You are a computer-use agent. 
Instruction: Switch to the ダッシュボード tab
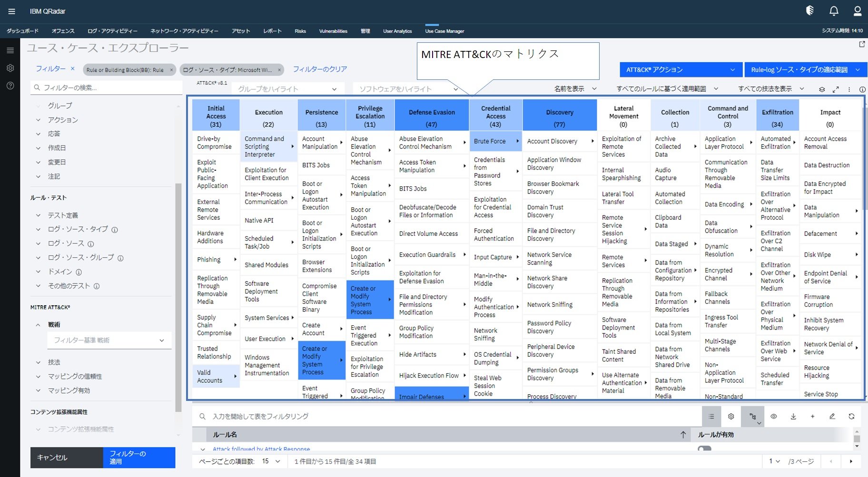(x=22, y=31)
